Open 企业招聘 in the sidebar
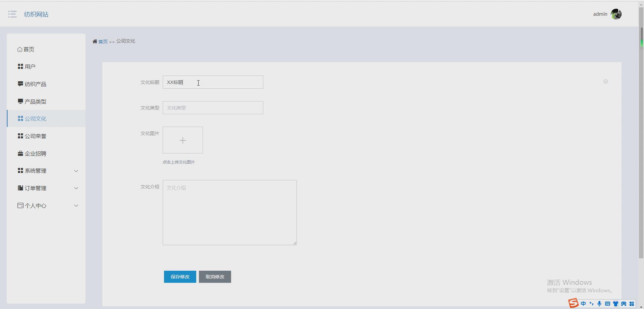 point(46,153)
